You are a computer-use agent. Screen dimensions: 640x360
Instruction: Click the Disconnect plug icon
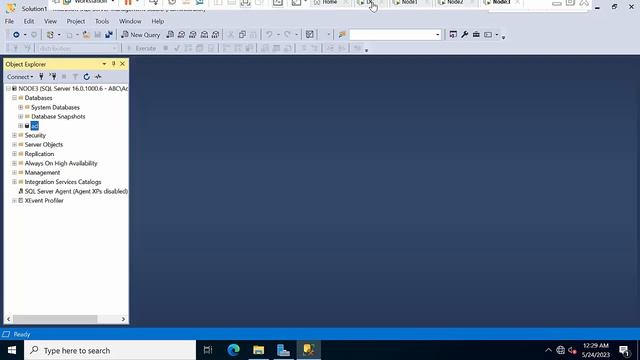pos(53,76)
